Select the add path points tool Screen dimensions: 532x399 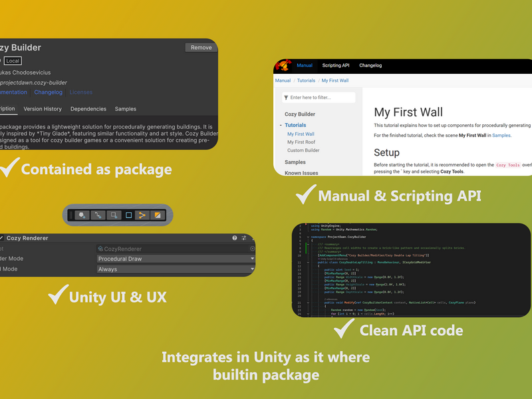[98, 215]
